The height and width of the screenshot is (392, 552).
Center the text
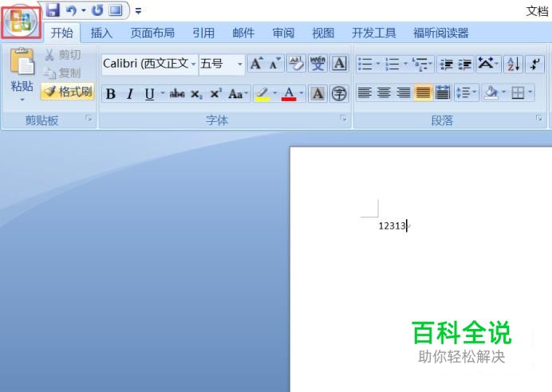[x=384, y=92]
